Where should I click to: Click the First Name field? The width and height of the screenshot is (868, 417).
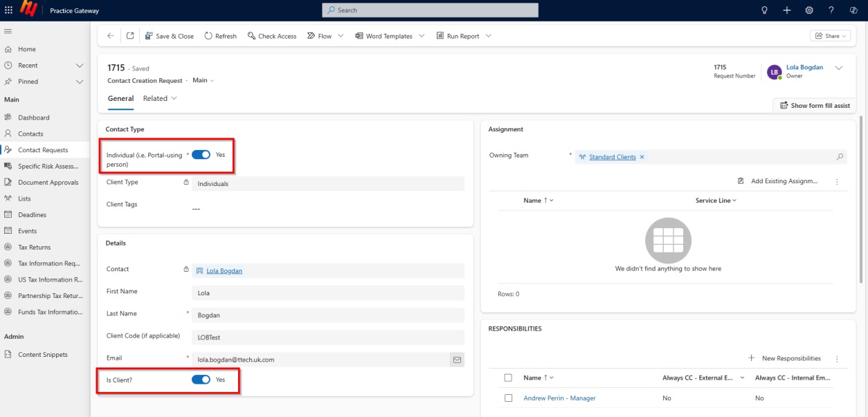(x=328, y=293)
